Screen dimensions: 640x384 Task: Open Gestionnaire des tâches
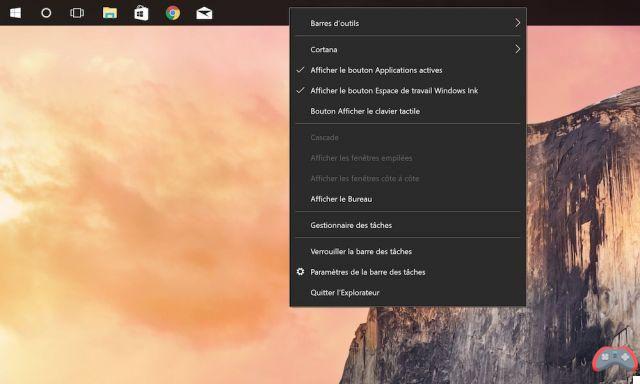click(408, 225)
